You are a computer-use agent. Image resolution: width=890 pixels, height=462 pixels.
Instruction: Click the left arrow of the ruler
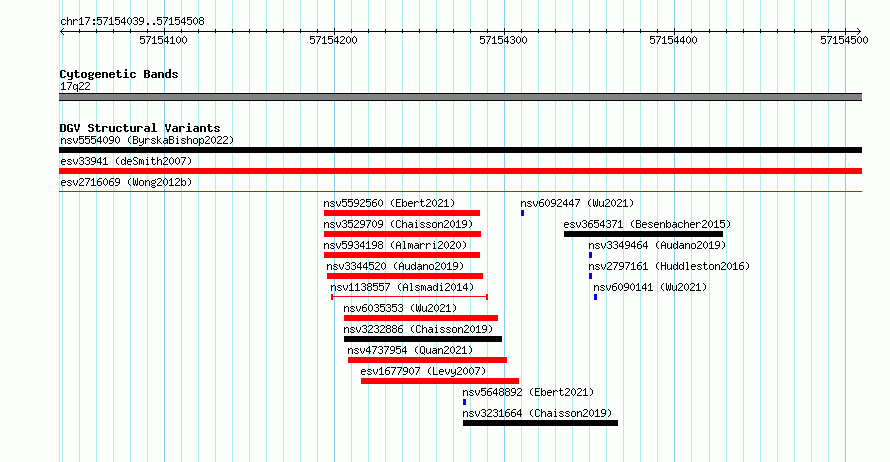coord(62,31)
